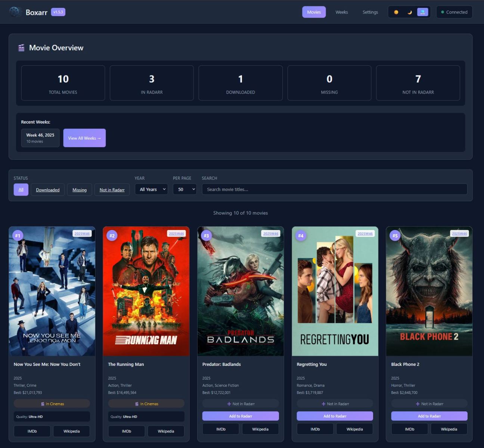Click the Movie Overview clapperboard icon
The height and width of the screenshot is (448, 484).
pos(21,48)
